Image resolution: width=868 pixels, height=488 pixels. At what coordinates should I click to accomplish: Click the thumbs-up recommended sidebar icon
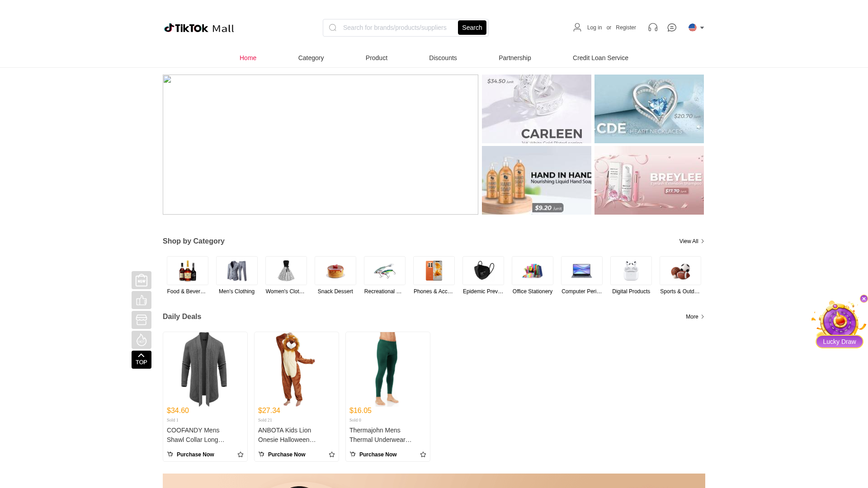tap(142, 300)
